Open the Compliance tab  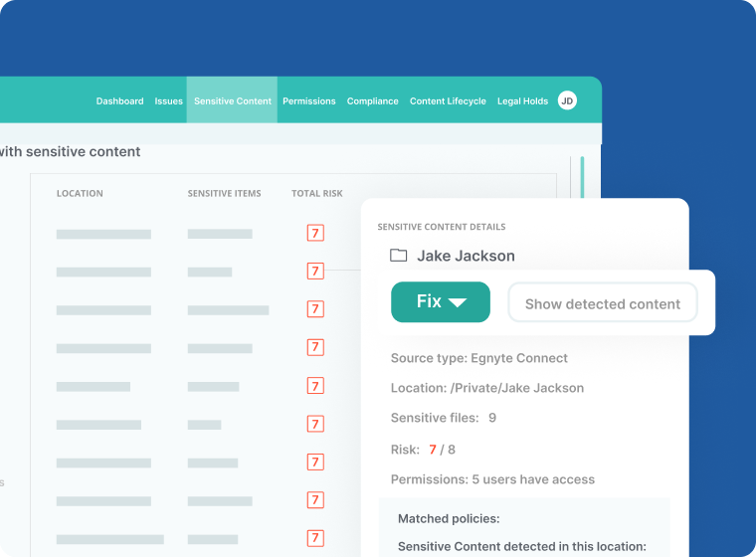(x=373, y=101)
